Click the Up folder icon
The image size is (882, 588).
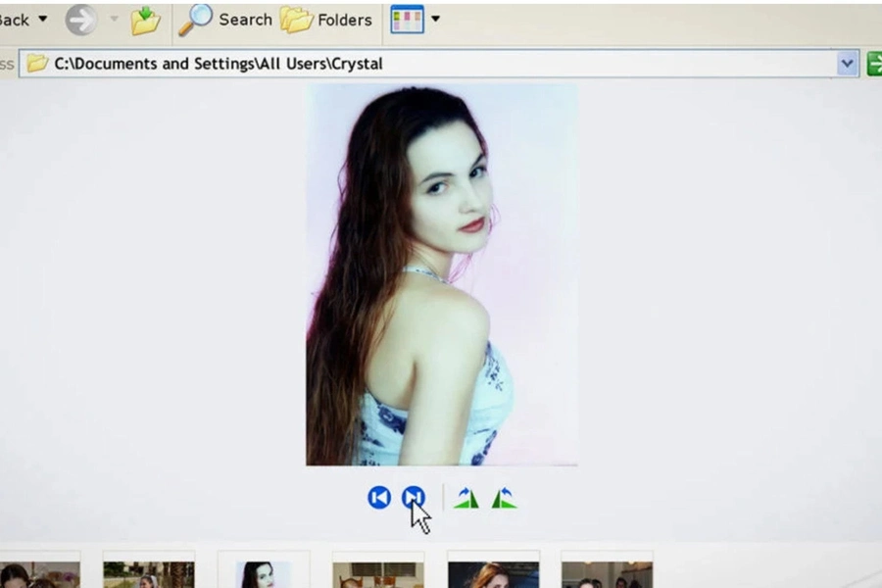[x=145, y=20]
